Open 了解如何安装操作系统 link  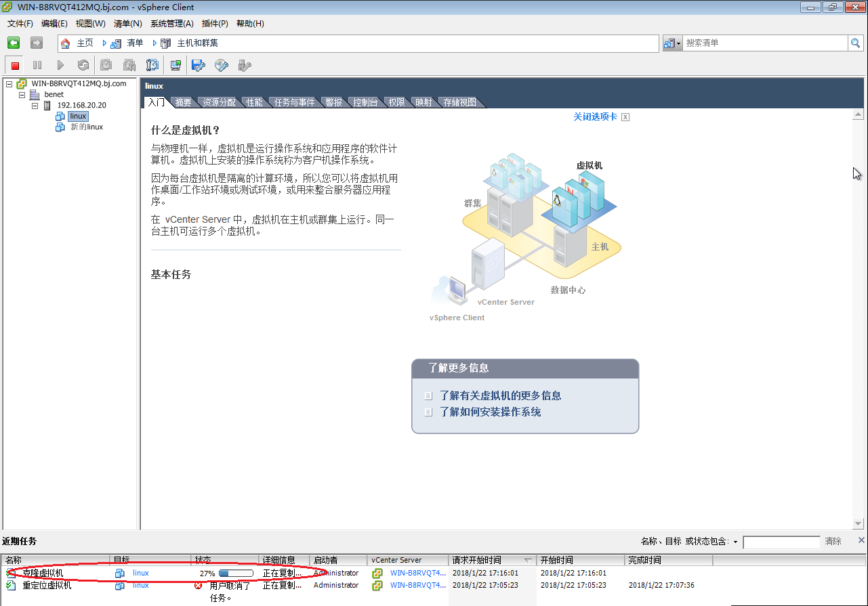490,412
